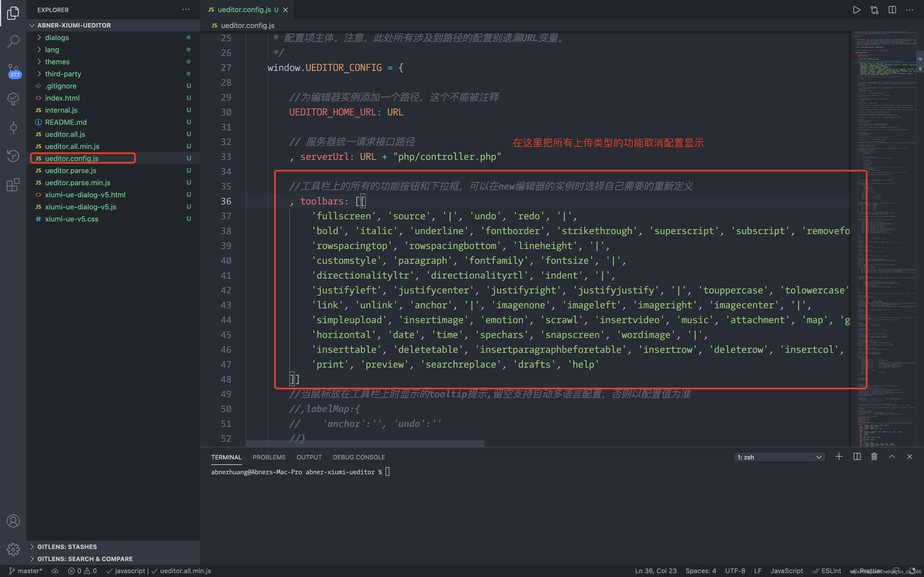The height and width of the screenshot is (577, 924).
Task: Open the 1: zsh terminal dropdown
Action: [x=779, y=457]
